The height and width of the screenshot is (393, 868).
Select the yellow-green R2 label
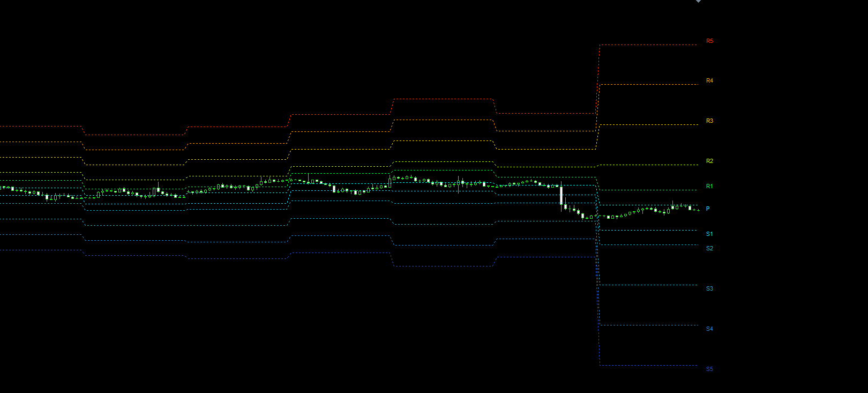coord(709,161)
